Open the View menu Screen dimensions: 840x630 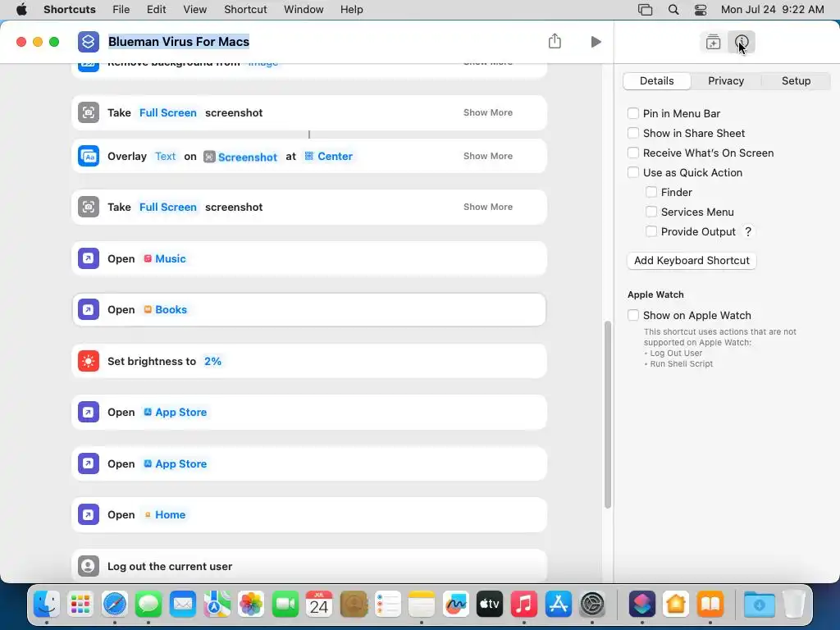tap(194, 10)
